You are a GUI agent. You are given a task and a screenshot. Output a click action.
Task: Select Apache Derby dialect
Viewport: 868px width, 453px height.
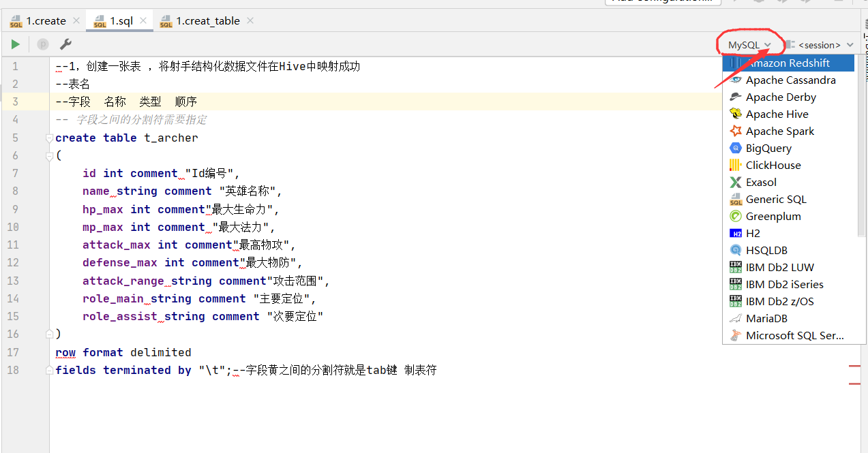click(788, 97)
